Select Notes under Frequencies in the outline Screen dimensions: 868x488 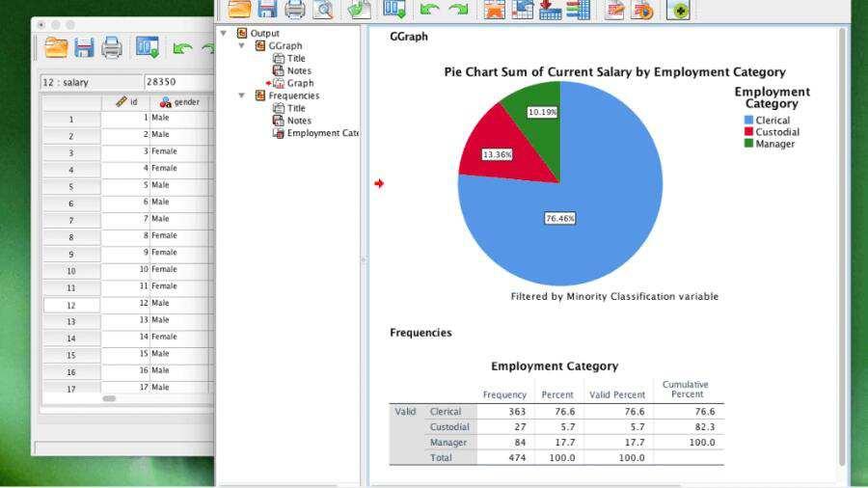tap(299, 121)
